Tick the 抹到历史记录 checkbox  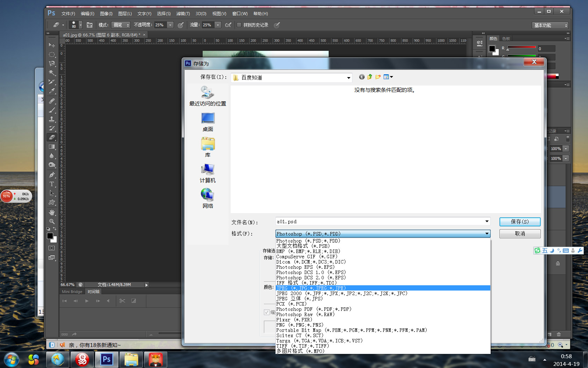pyautogui.click(x=239, y=25)
